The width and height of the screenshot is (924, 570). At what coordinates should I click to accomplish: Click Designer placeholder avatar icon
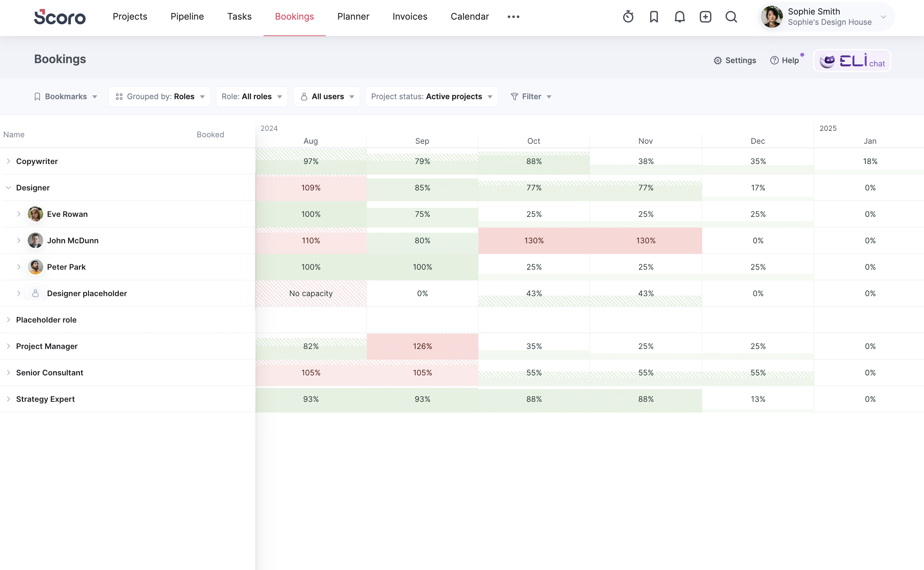[x=35, y=293]
